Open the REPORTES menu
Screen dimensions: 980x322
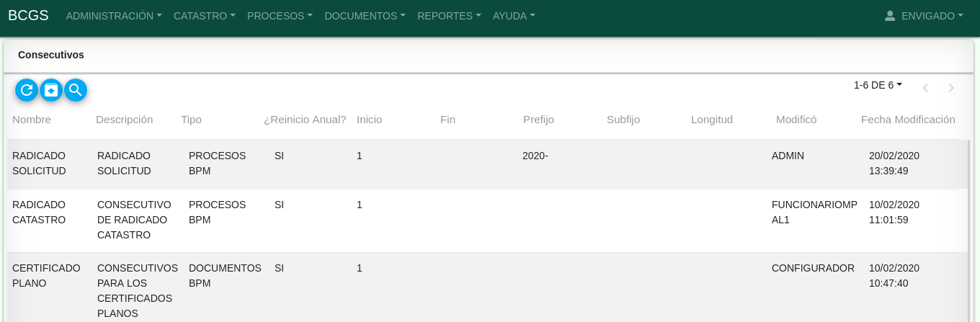(x=449, y=16)
